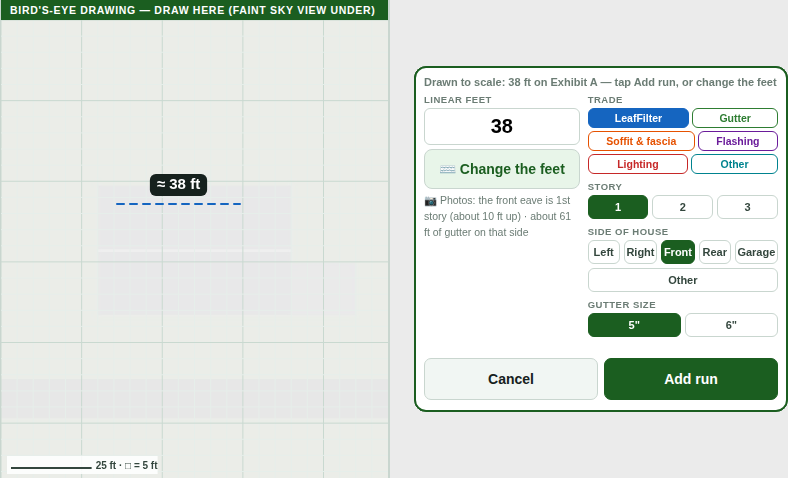Viewport: 788px width, 478px height.
Task: Click the camera icon by photos note
Action: 430,201
